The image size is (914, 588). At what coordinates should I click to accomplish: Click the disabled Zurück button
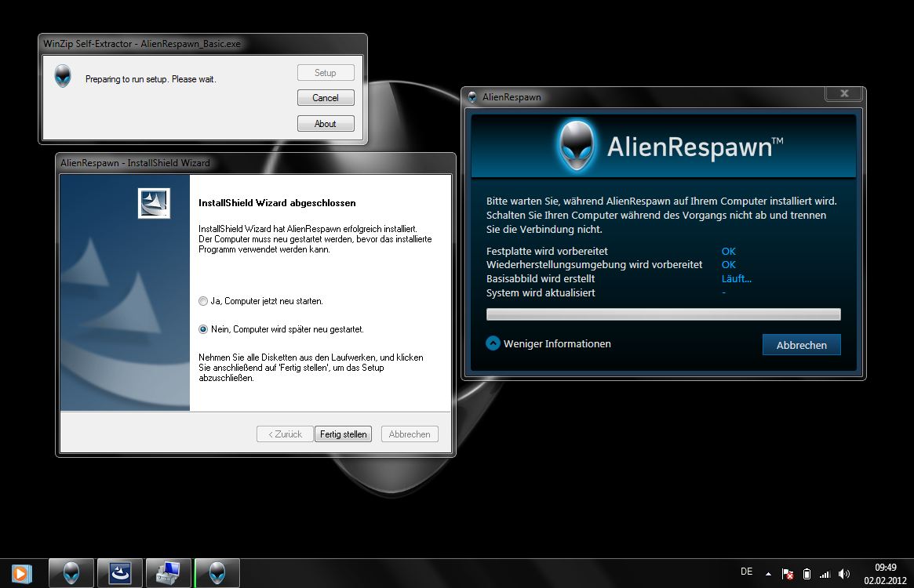pos(285,434)
